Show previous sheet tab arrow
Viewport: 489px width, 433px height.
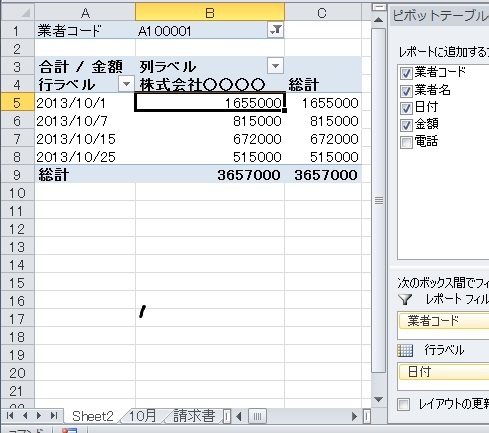[x=25, y=416]
